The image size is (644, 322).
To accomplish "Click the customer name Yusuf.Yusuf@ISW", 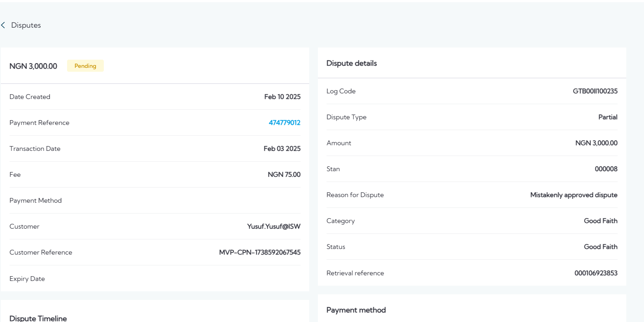I will pos(273,226).
